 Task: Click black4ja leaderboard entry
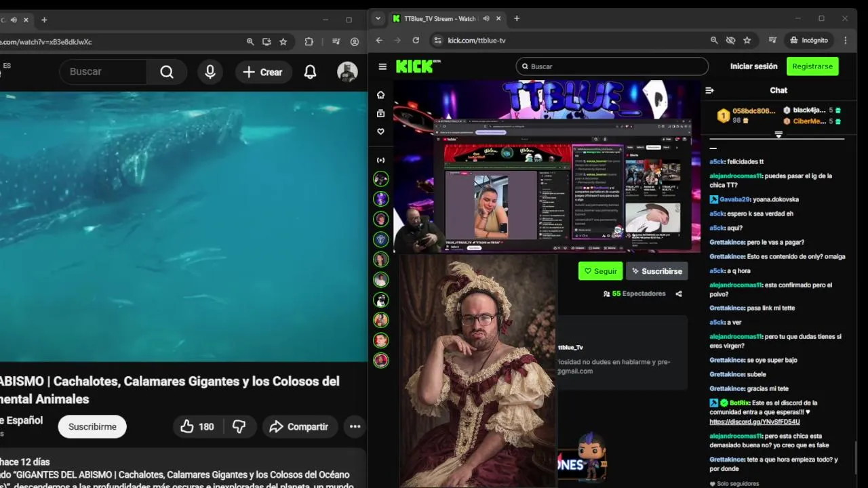click(x=812, y=110)
